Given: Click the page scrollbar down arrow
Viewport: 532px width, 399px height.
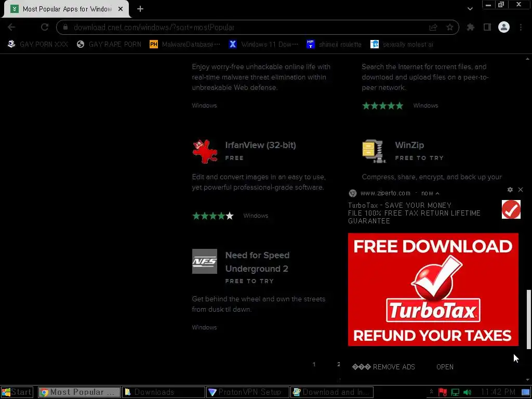Looking at the screenshot, I should click(528, 380).
